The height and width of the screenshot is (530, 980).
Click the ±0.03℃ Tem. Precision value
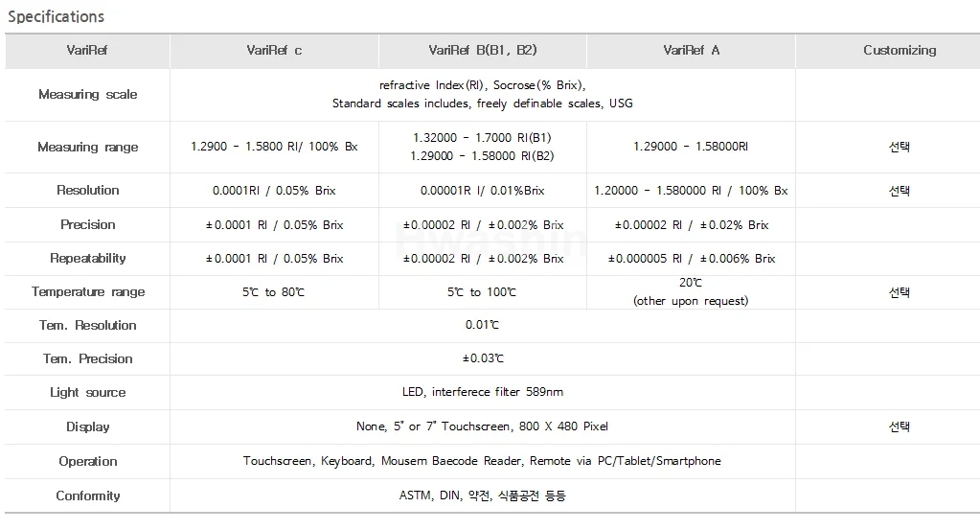click(483, 358)
